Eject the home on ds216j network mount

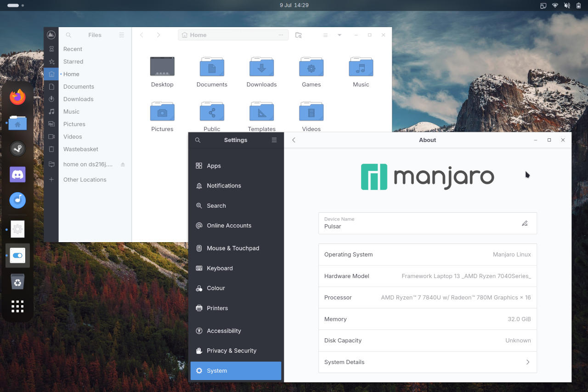tap(123, 165)
